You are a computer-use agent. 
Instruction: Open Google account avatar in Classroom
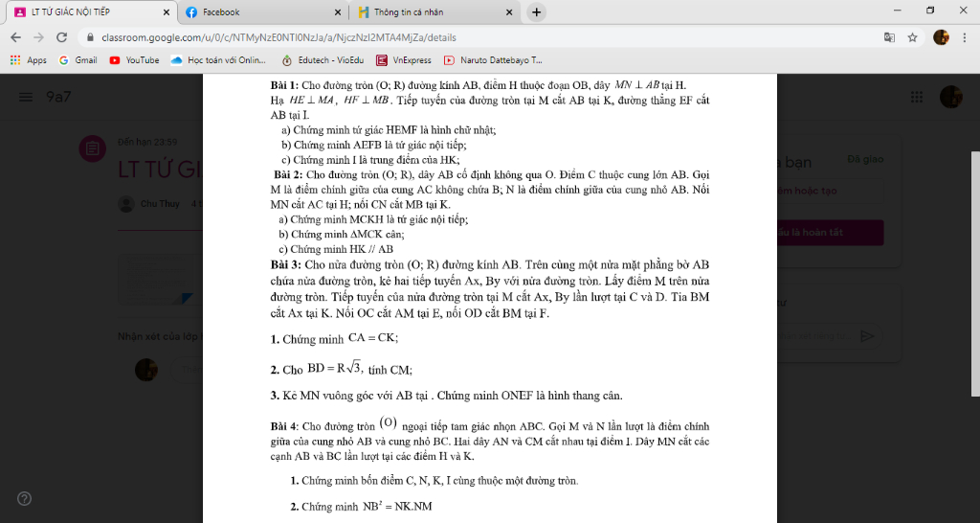(x=951, y=97)
